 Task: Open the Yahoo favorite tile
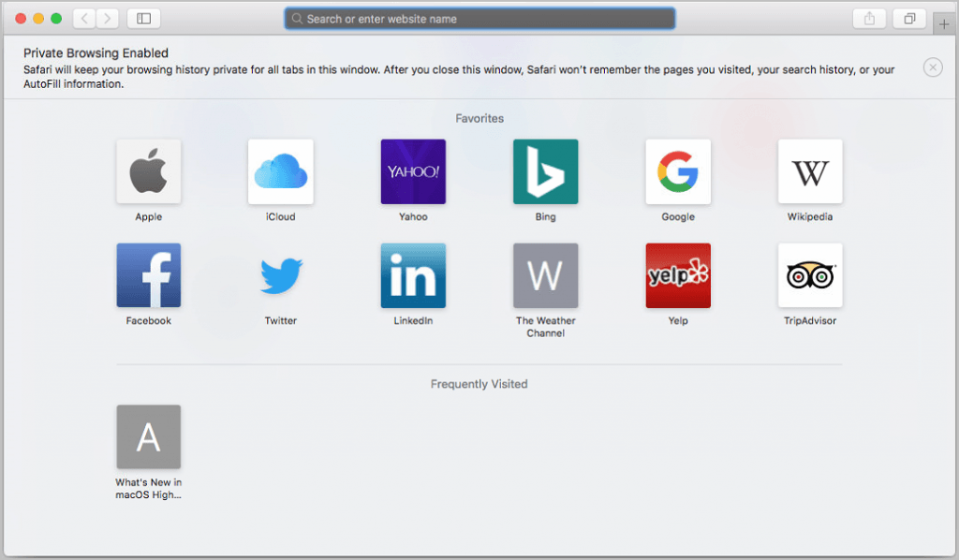tap(413, 171)
